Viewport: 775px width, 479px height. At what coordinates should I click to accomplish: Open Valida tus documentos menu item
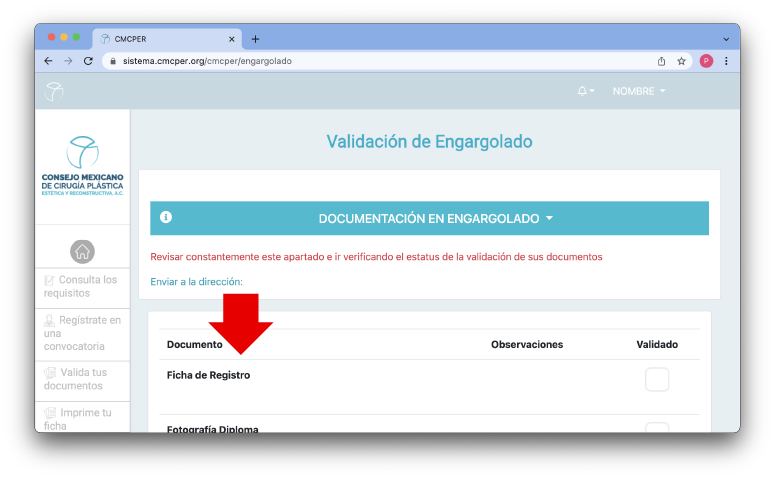pyautogui.click(x=82, y=379)
